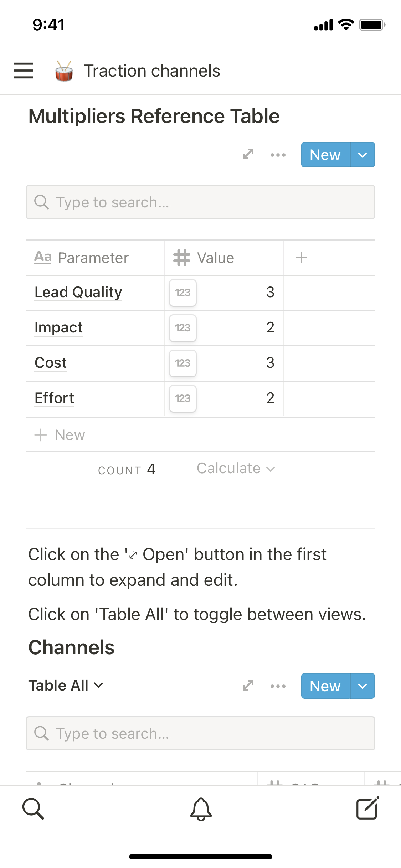Viewport: 401px width, 868px height.
Task: Open the Lead Quality row
Action: (78, 292)
